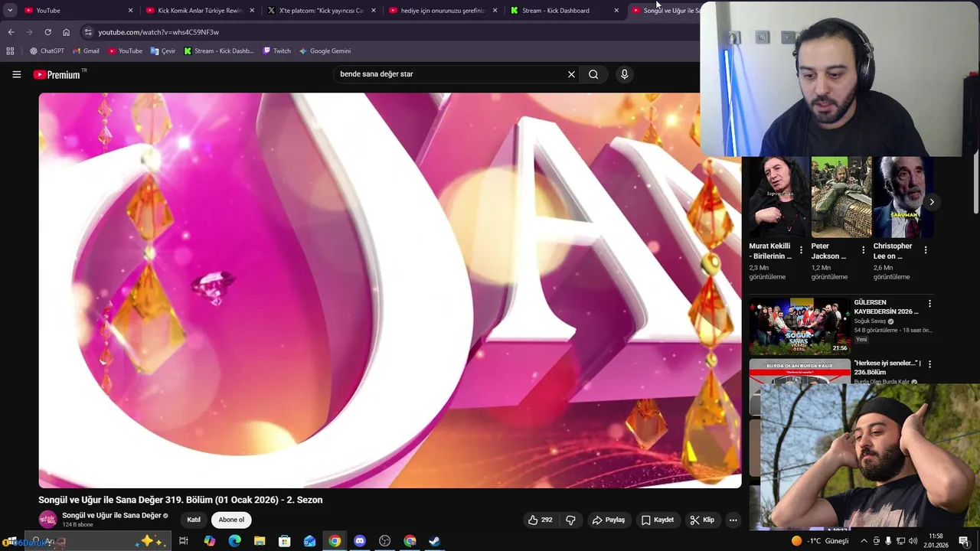Open options for Murat Kekilli short
Screen dimensions: 980x551
(801, 250)
